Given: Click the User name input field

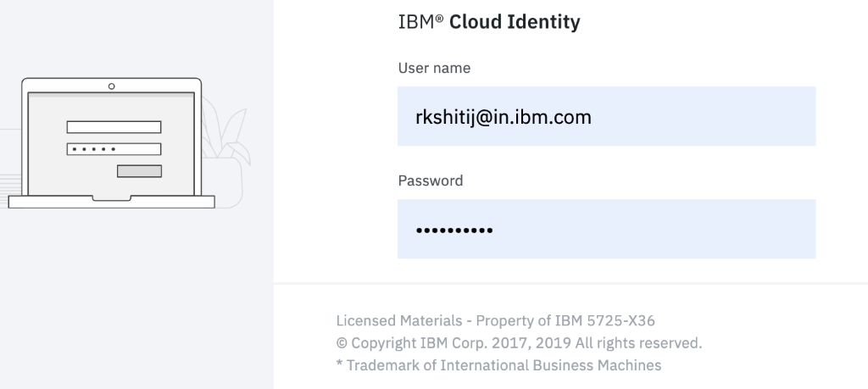Looking at the screenshot, I should click(606, 116).
